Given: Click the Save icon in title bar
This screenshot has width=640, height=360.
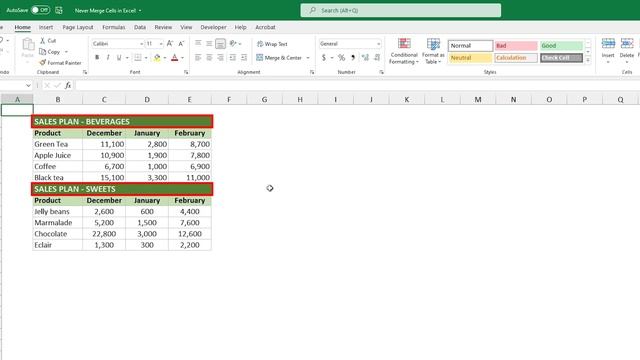Looking at the screenshot, I should point(59,10).
